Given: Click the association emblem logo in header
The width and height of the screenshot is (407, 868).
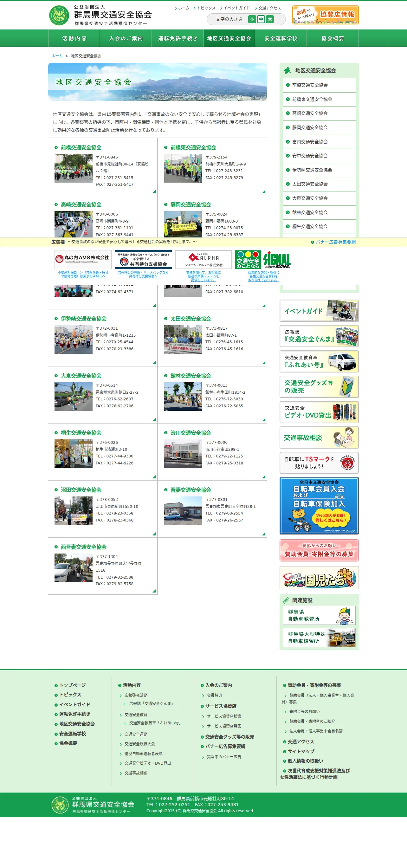Looking at the screenshot, I should 59,15.
